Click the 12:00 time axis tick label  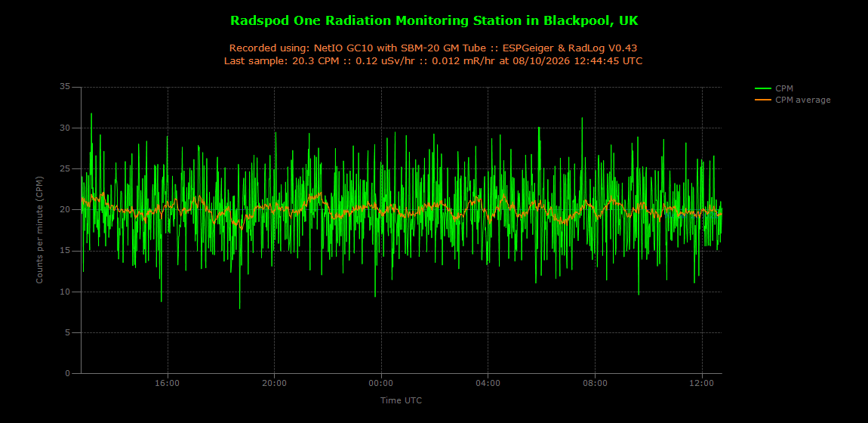click(702, 382)
